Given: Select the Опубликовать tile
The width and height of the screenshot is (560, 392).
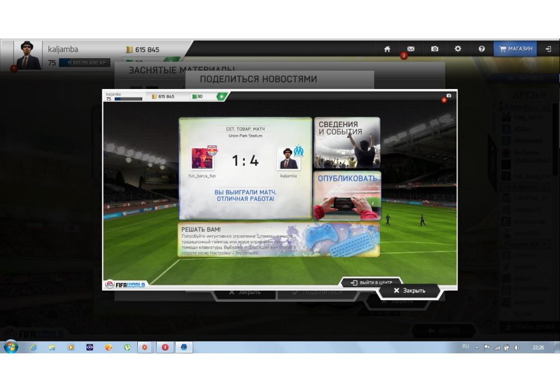Looking at the screenshot, I should (x=347, y=195).
